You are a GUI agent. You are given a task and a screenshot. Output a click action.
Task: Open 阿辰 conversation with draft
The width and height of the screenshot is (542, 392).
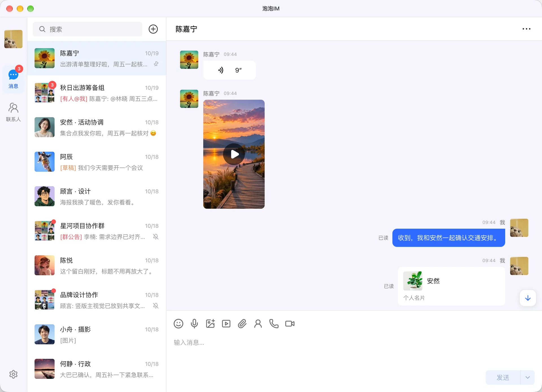pos(97,162)
